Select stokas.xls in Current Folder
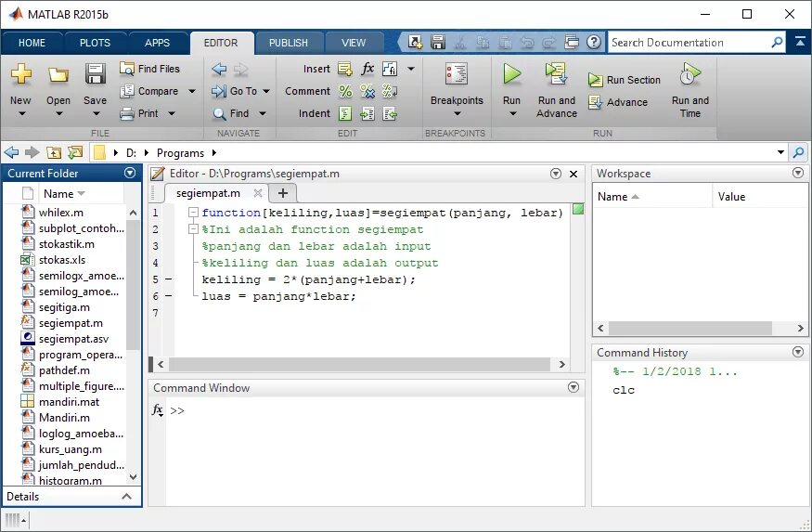Image resolution: width=812 pixels, height=532 pixels. pyautogui.click(x=62, y=260)
